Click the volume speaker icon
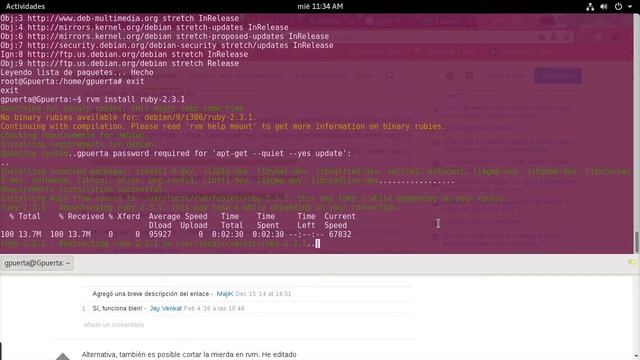 604,7
